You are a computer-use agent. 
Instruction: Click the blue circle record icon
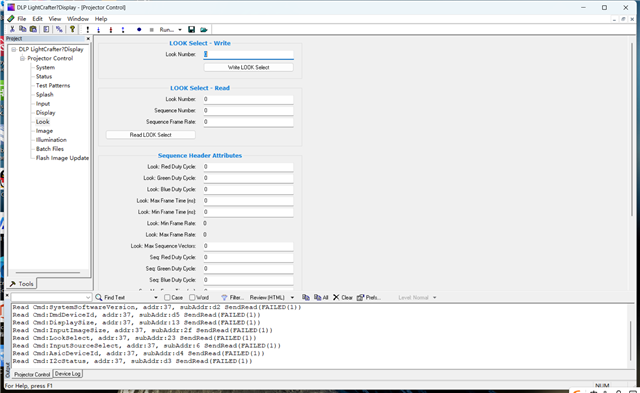[139, 29]
